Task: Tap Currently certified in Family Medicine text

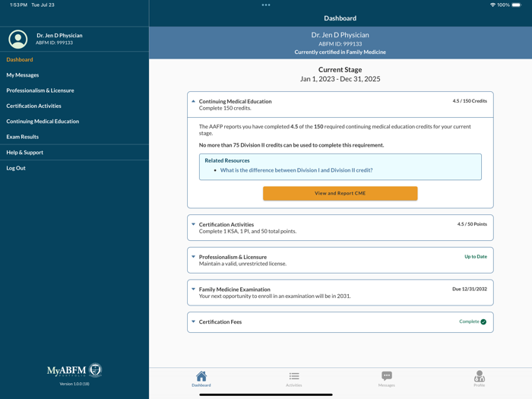Action: tap(340, 52)
